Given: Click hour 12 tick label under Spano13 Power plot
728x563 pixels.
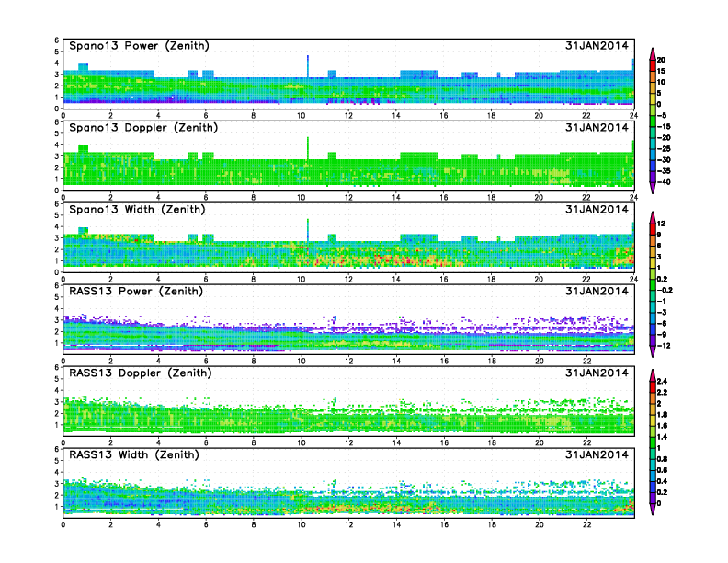Looking at the screenshot, I should [x=348, y=115].
